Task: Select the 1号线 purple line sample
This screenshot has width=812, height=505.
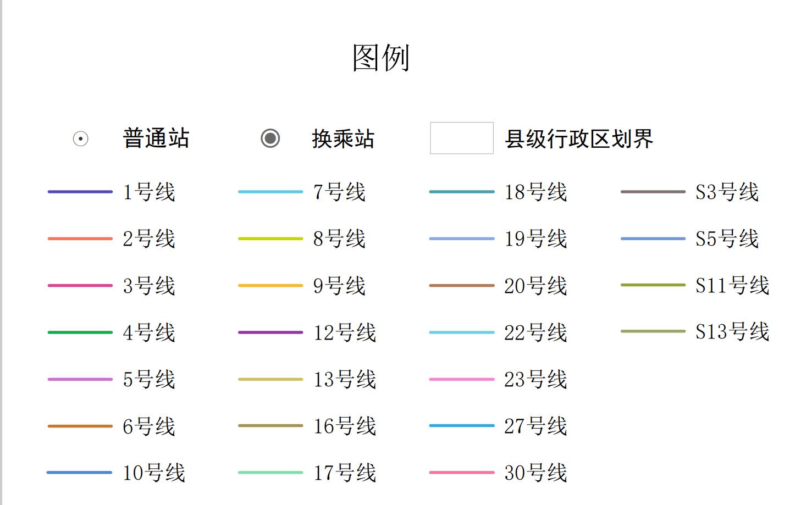Action: [80, 192]
